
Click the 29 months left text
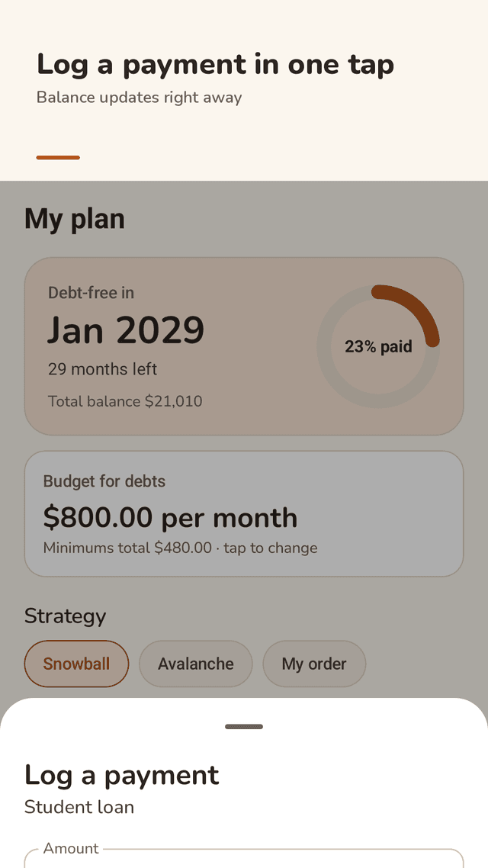[x=102, y=369]
